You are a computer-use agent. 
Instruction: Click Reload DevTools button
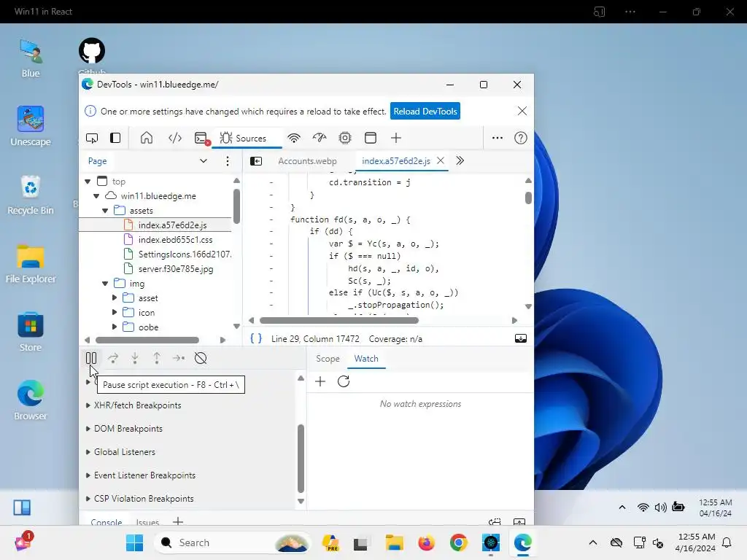point(425,111)
